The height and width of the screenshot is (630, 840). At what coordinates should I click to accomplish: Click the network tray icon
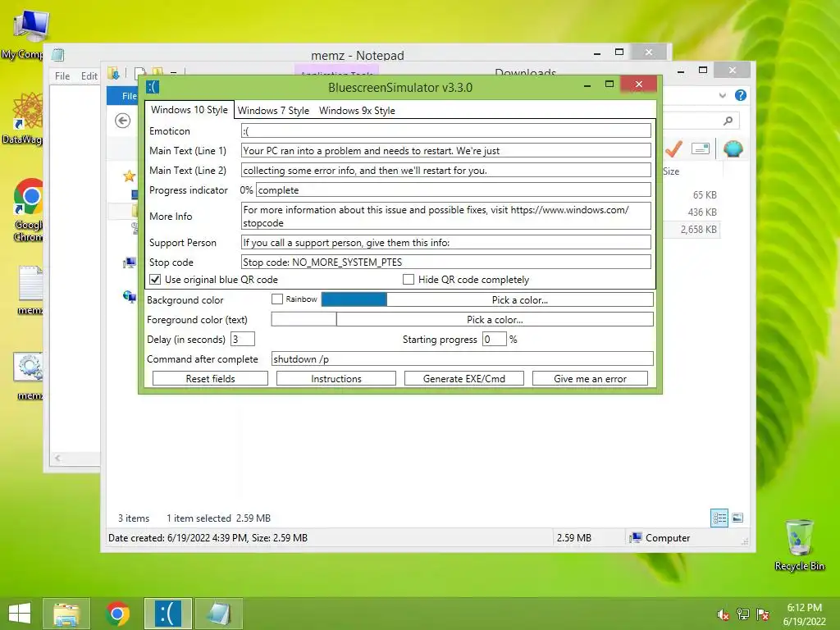click(x=743, y=614)
